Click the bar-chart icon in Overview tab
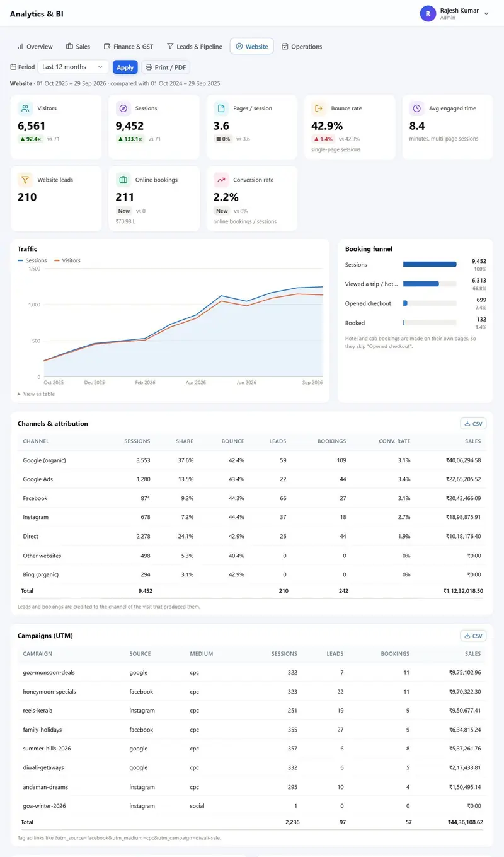 (20, 46)
